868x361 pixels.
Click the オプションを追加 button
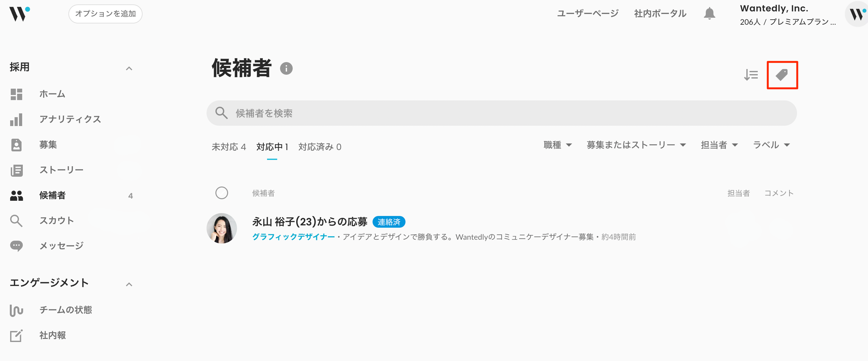point(105,14)
